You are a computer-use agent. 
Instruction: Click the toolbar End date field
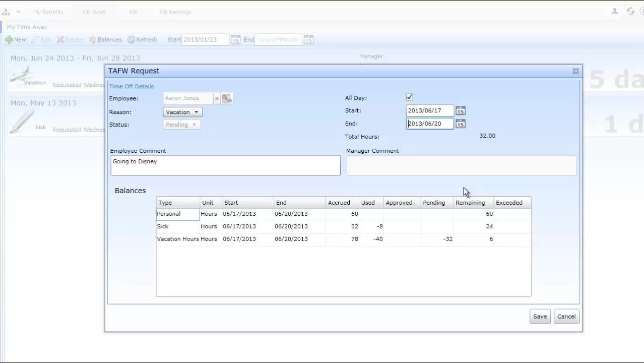[278, 39]
